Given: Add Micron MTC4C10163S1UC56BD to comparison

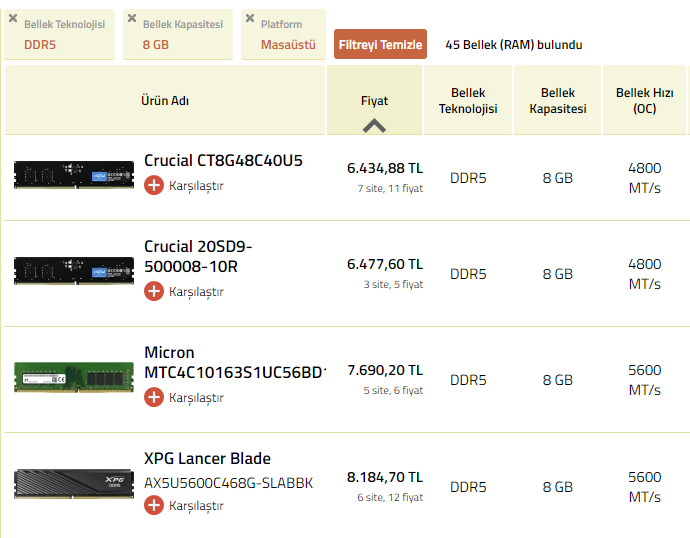Looking at the screenshot, I should pyautogui.click(x=154, y=397).
